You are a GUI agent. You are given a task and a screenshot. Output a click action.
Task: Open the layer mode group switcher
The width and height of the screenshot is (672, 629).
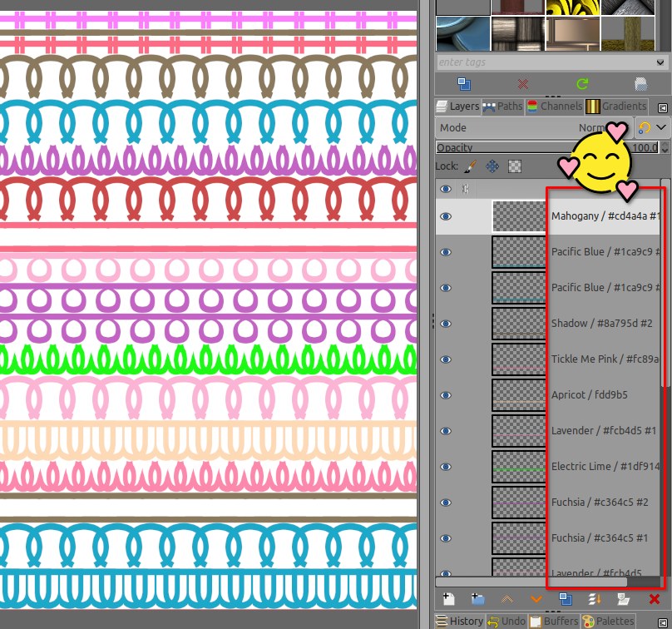(x=652, y=128)
